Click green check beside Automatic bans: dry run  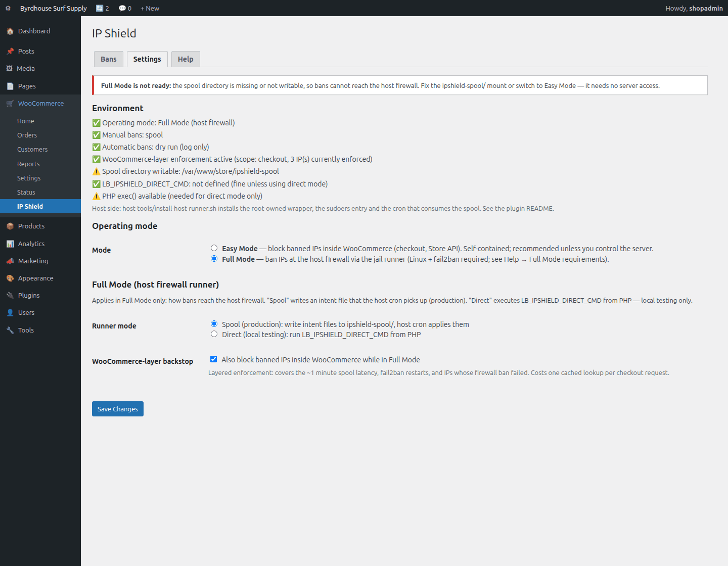click(96, 148)
